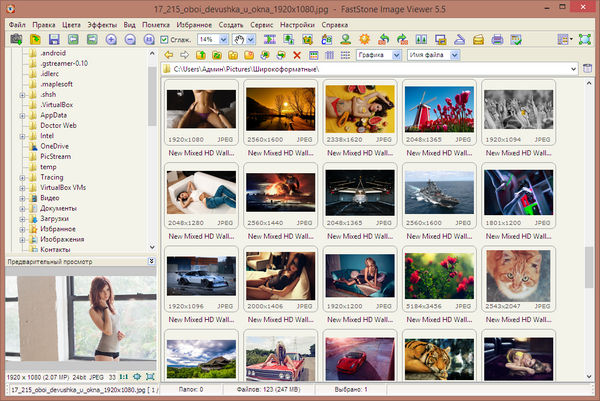Toggle the 1:1 actual size preview button
This screenshot has width=600, height=401.
click(x=122, y=377)
